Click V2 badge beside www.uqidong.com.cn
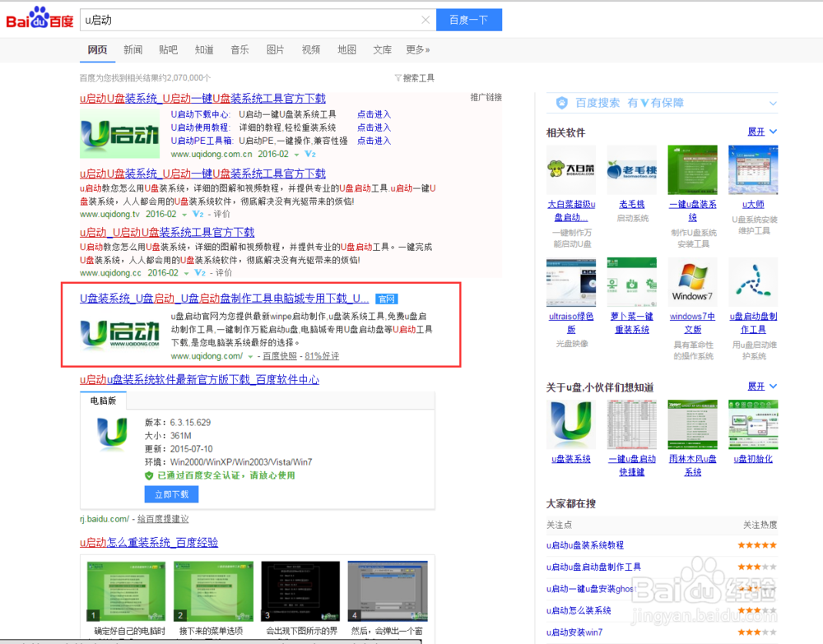The width and height of the screenshot is (823, 644). tap(310, 154)
